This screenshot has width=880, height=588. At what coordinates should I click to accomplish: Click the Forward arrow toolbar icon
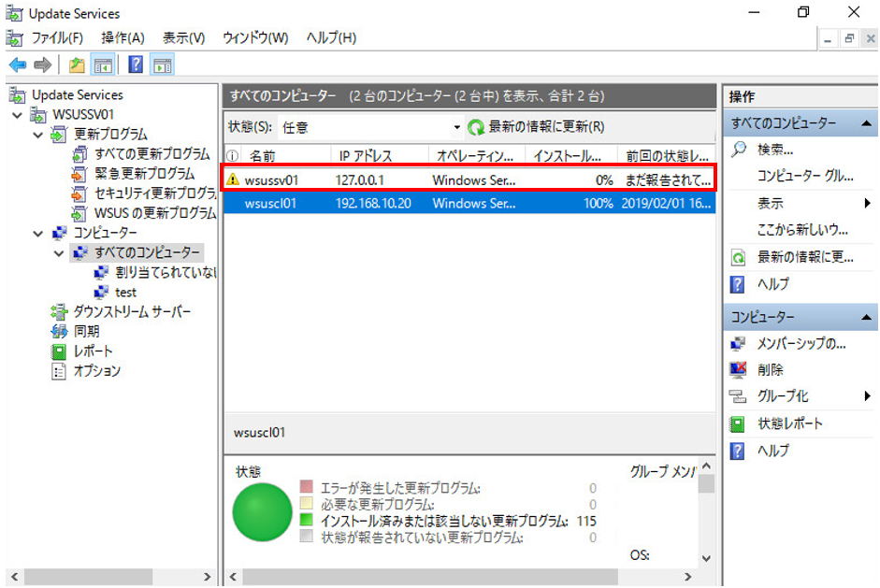43,65
